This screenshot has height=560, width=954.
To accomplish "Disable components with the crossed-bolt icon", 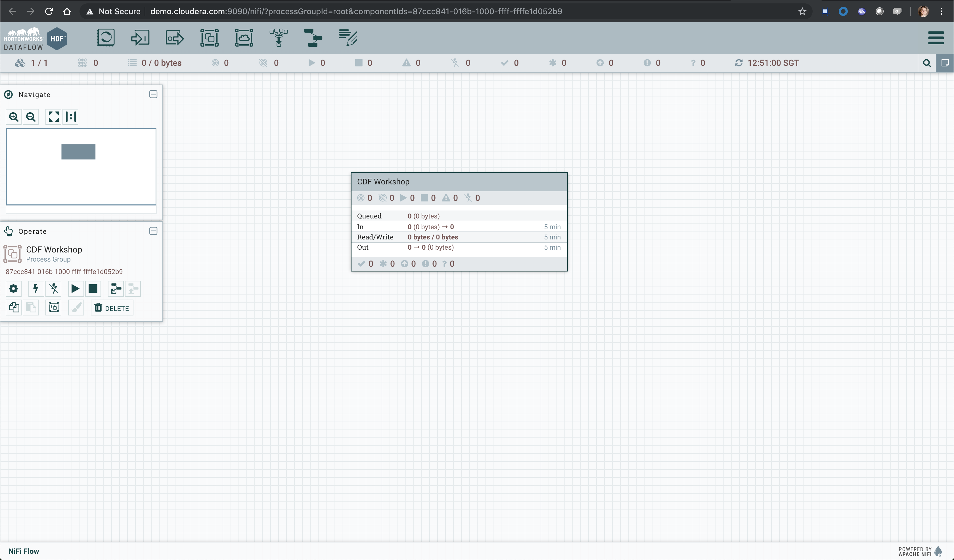I will 54,289.
